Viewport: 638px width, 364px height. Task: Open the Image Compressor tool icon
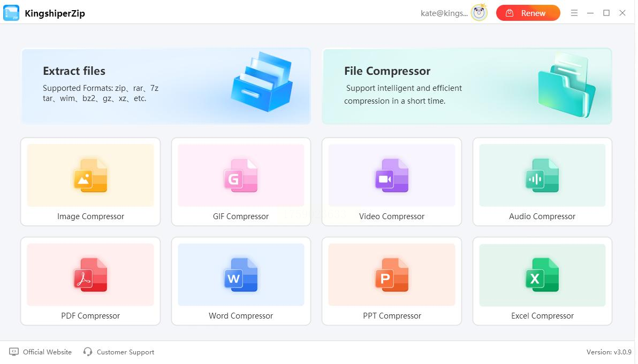90,175
